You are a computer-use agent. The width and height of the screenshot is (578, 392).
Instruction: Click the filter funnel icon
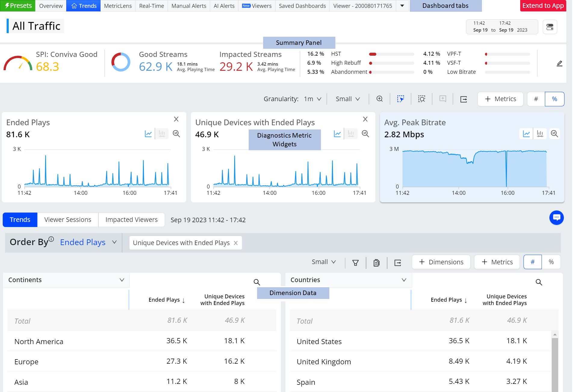[356, 263]
